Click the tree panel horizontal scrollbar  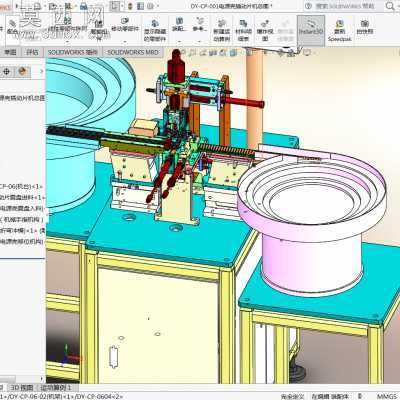(x=8, y=379)
